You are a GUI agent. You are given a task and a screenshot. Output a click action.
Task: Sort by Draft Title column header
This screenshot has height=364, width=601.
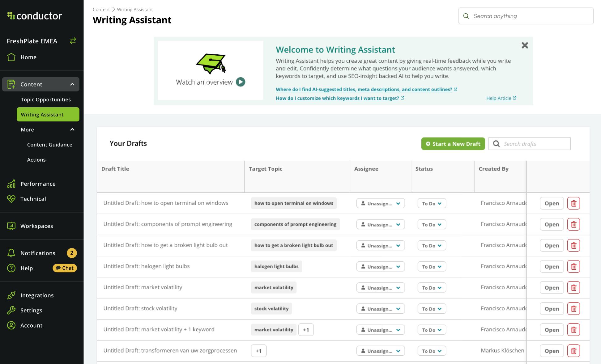tap(115, 169)
